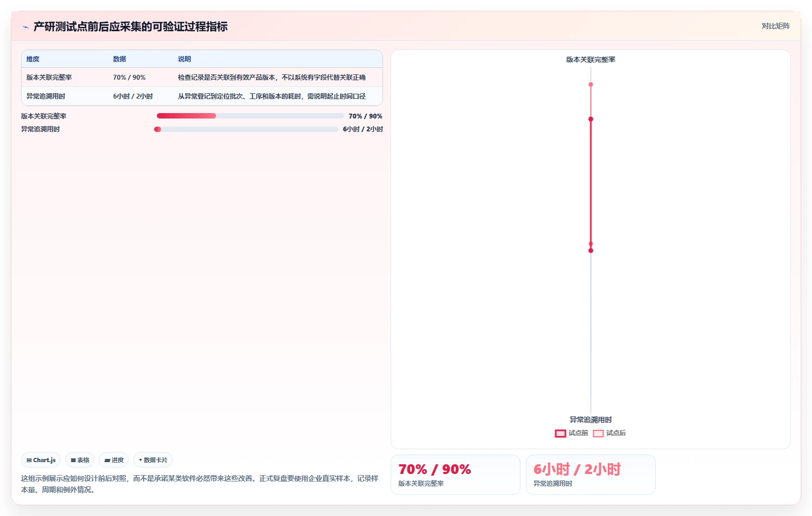Click the 异常追溯用时 progress bar
Image resolution: width=812 pixels, height=516 pixels.
(246, 129)
